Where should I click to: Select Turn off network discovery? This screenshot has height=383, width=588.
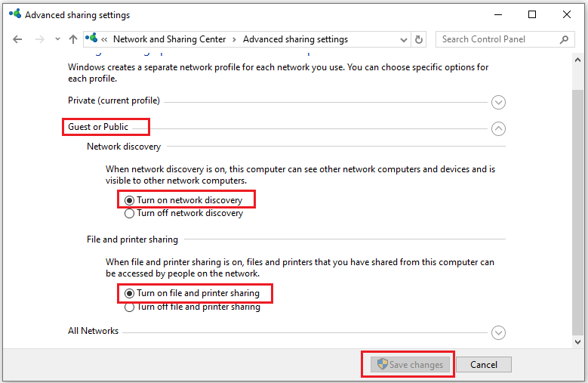[x=130, y=213]
